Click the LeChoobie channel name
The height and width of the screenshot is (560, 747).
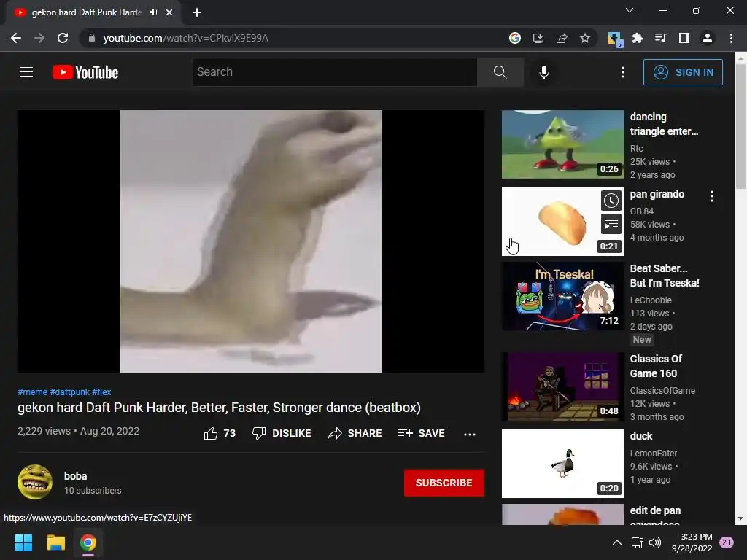[x=651, y=300]
